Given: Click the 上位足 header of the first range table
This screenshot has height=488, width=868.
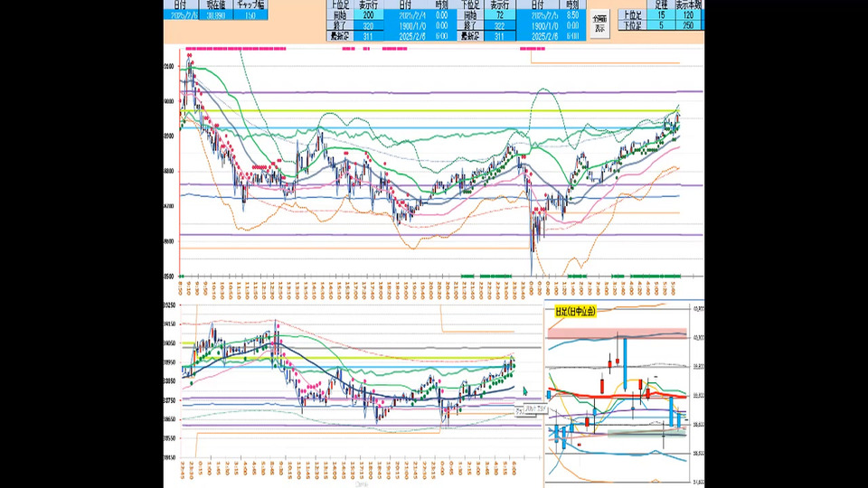Looking at the screenshot, I should [339, 5].
